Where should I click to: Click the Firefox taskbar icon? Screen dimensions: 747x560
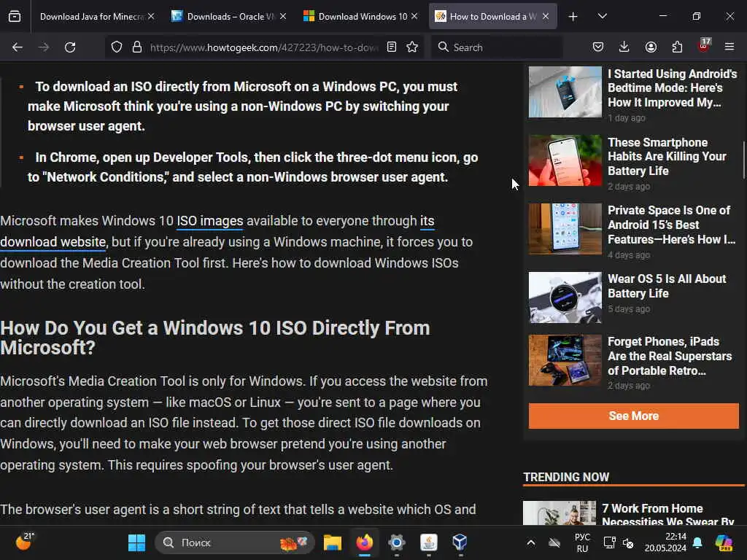(365, 542)
